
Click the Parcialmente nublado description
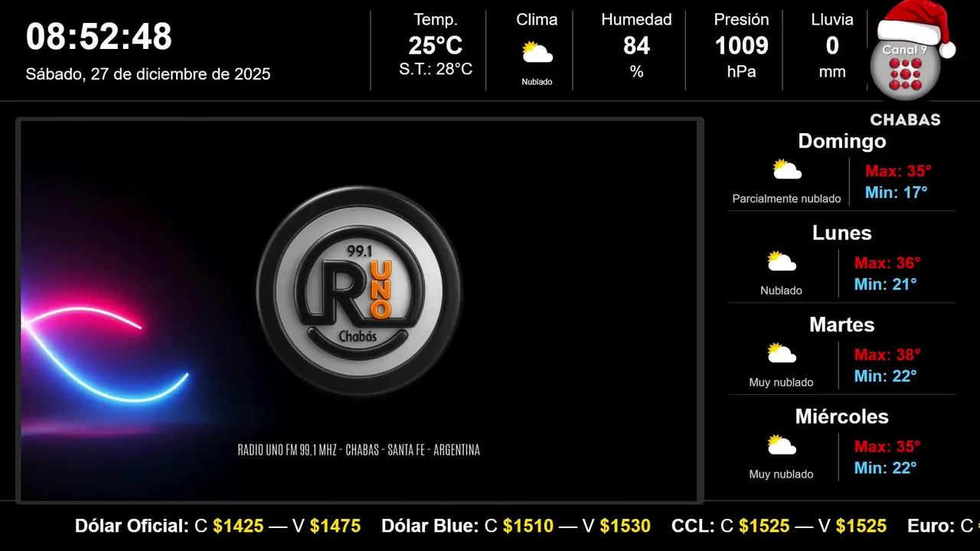(786, 199)
